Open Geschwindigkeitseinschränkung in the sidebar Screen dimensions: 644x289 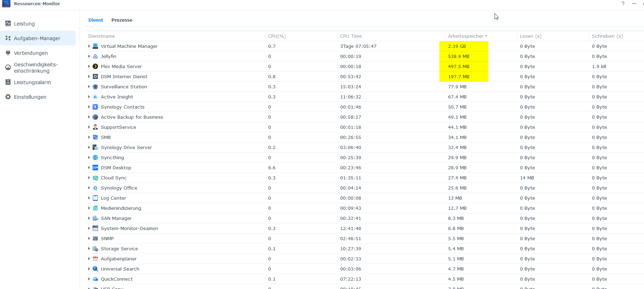(x=38, y=68)
